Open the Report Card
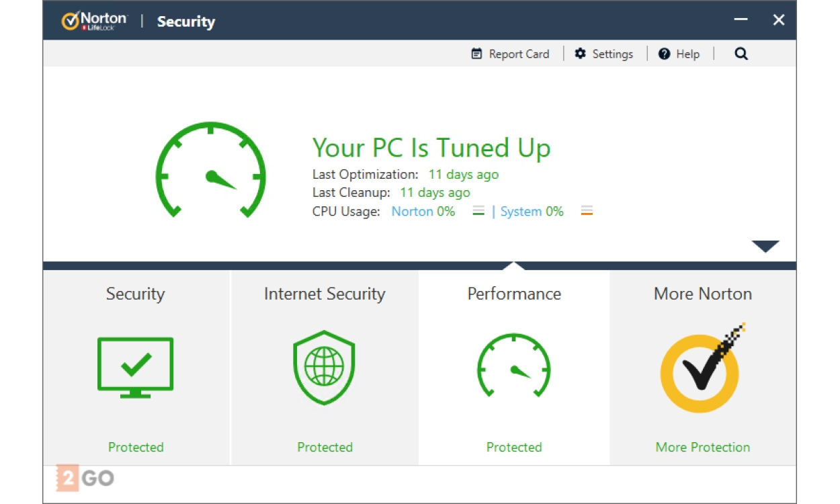The width and height of the screenshot is (840, 504). [x=510, y=54]
